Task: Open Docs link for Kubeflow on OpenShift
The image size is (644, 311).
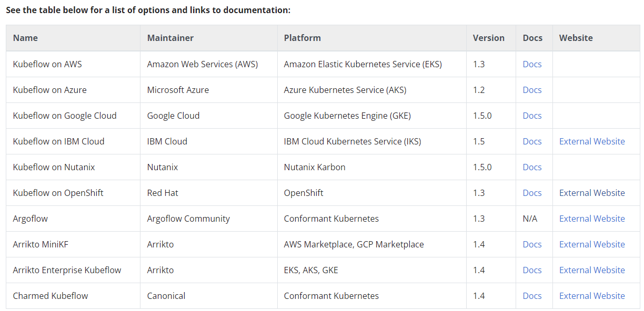Action: pos(532,193)
